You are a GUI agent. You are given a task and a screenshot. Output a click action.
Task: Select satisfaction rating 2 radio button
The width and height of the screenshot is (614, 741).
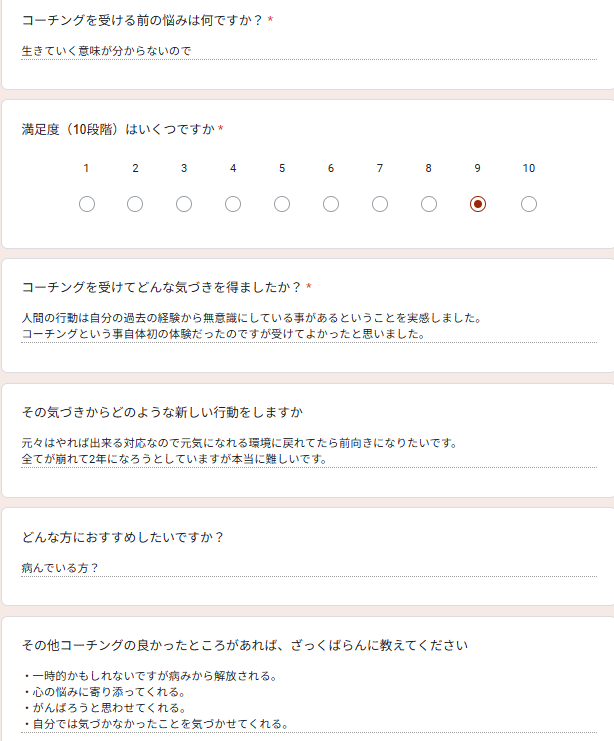[x=135, y=204]
